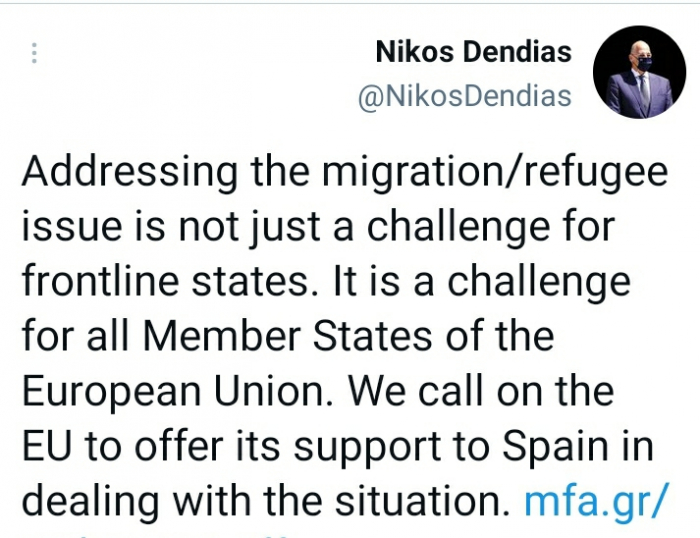This screenshot has height=538, width=700.
Task: Click the word "Addressing" in the tweet
Action: click(117, 172)
